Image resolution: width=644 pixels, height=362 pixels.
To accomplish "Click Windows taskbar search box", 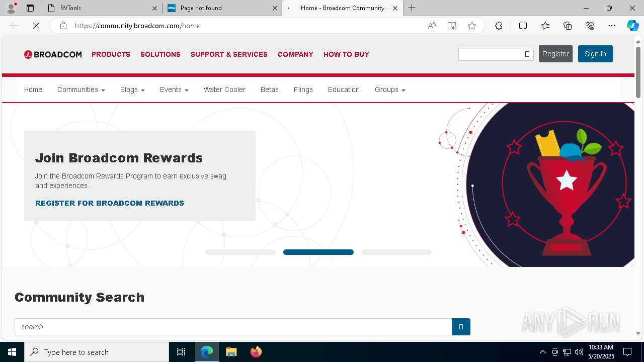I will [97, 352].
